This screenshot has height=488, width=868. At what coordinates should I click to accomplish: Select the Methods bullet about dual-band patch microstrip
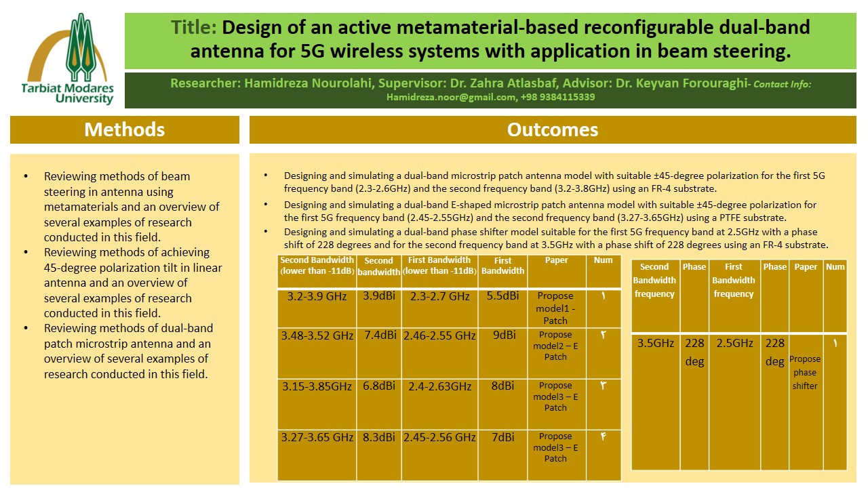pyautogui.click(x=127, y=350)
